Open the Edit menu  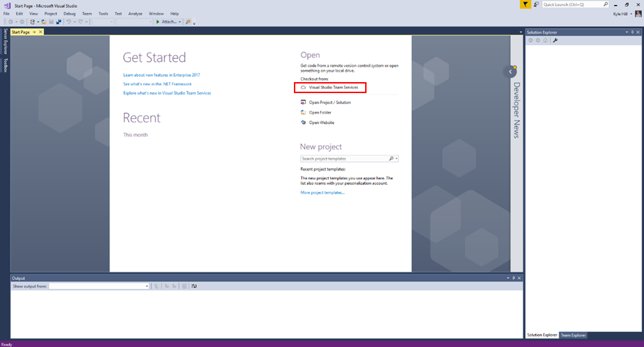coord(19,14)
